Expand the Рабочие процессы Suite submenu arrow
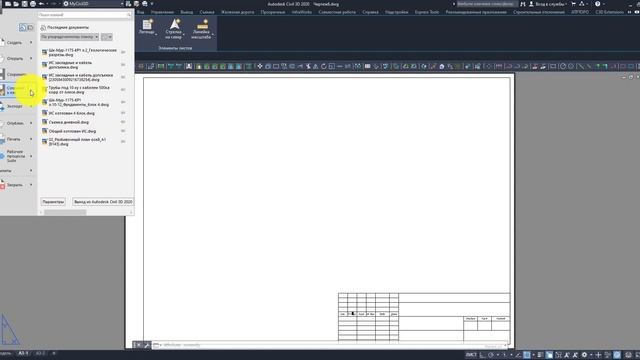Screen dimensions: 640x360 click(x=31, y=156)
